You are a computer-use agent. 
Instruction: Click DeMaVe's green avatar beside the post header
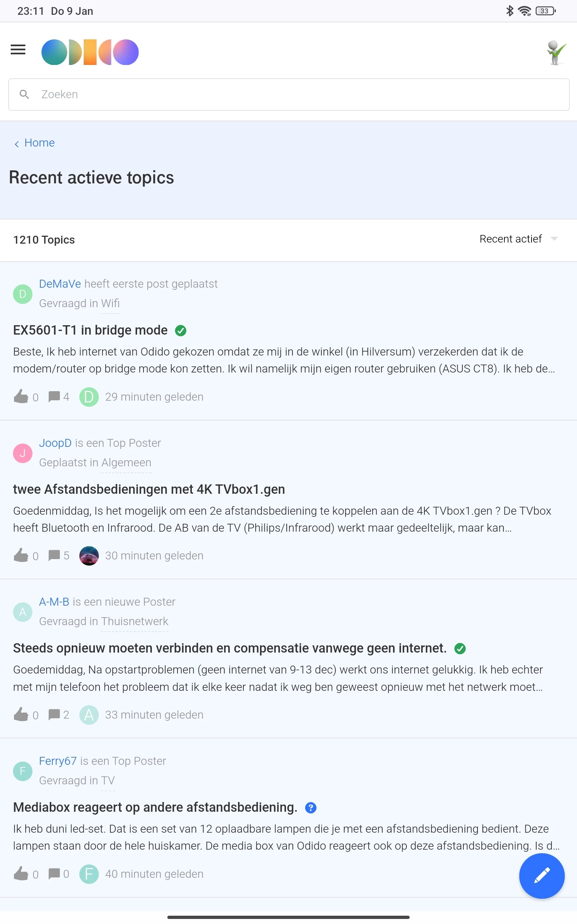pos(23,294)
